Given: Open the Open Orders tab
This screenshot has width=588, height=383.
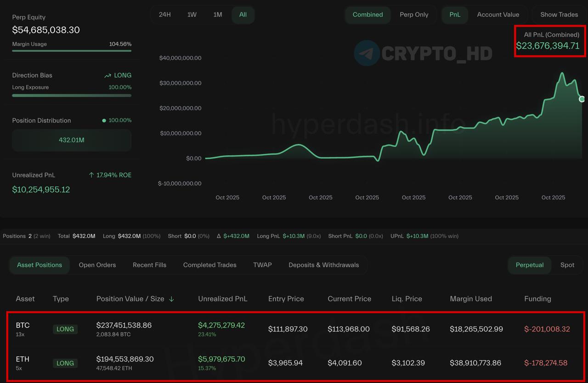Looking at the screenshot, I should point(97,265).
